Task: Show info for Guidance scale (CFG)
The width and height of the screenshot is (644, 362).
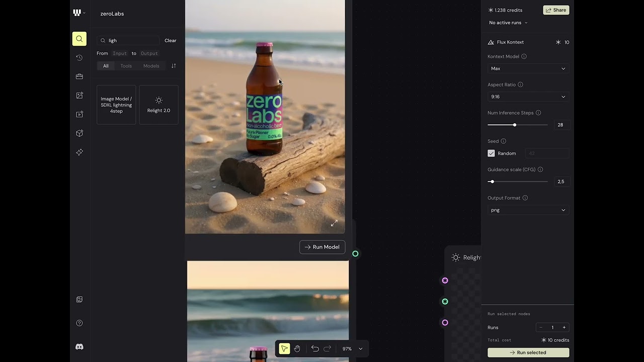Action: [x=540, y=169]
